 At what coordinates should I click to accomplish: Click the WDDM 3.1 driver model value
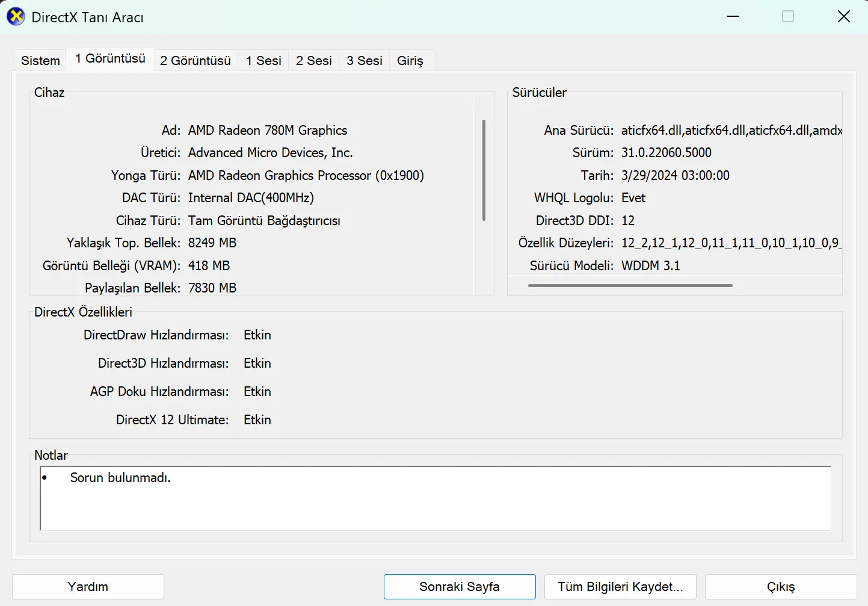pyautogui.click(x=651, y=265)
